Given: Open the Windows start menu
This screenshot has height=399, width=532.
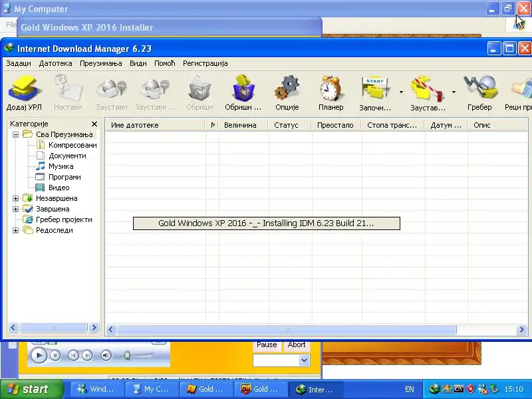Looking at the screenshot, I should [31, 389].
